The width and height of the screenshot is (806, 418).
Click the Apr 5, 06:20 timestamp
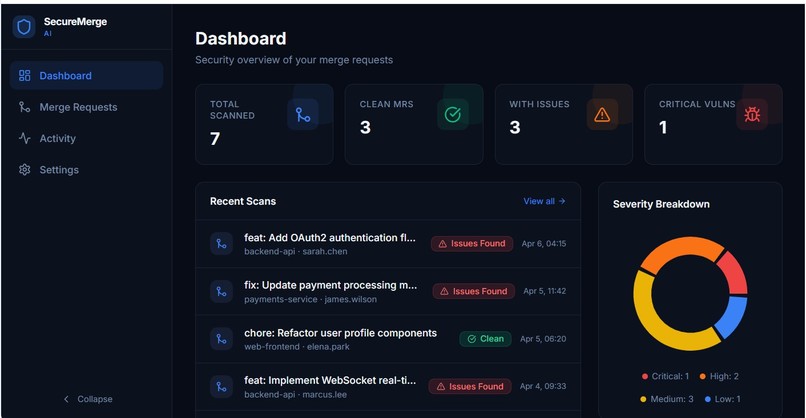coord(543,339)
